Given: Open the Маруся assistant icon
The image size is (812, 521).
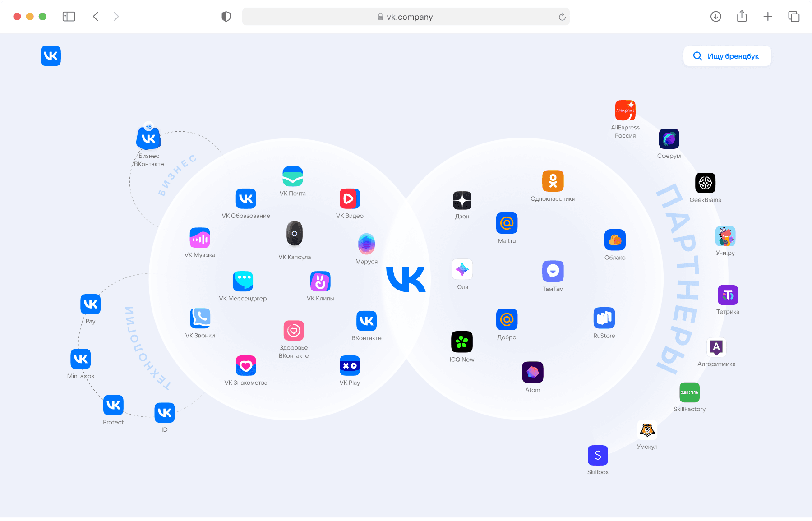Looking at the screenshot, I should (x=366, y=244).
